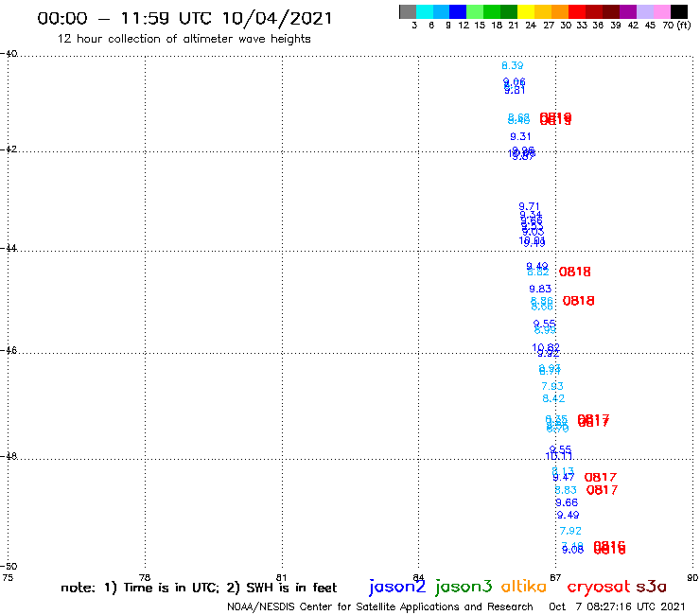Click the cyan 6 ft legend swatch

[x=425, y=11]
